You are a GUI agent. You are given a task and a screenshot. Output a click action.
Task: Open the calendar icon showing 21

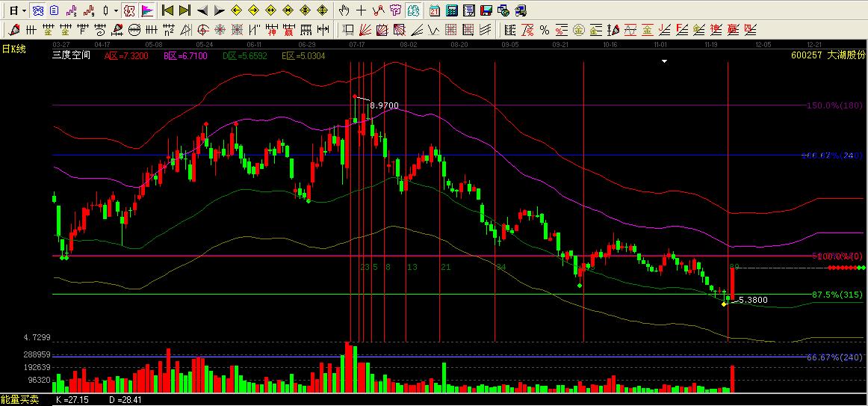(434, 10)
